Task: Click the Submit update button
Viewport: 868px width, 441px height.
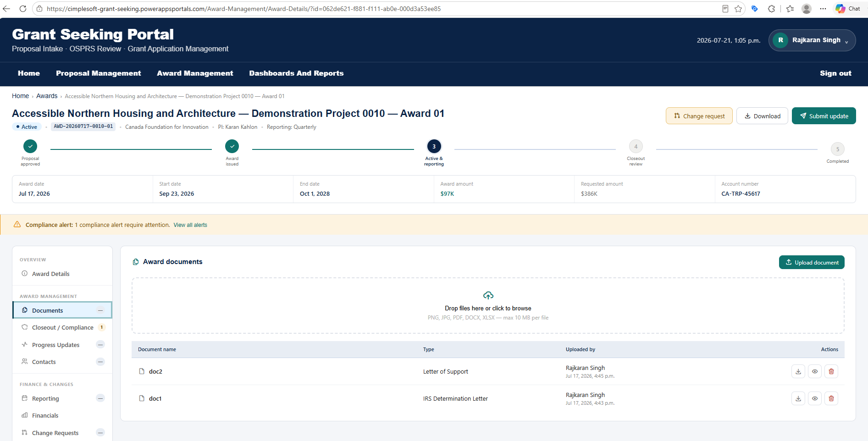Action: 824,116
